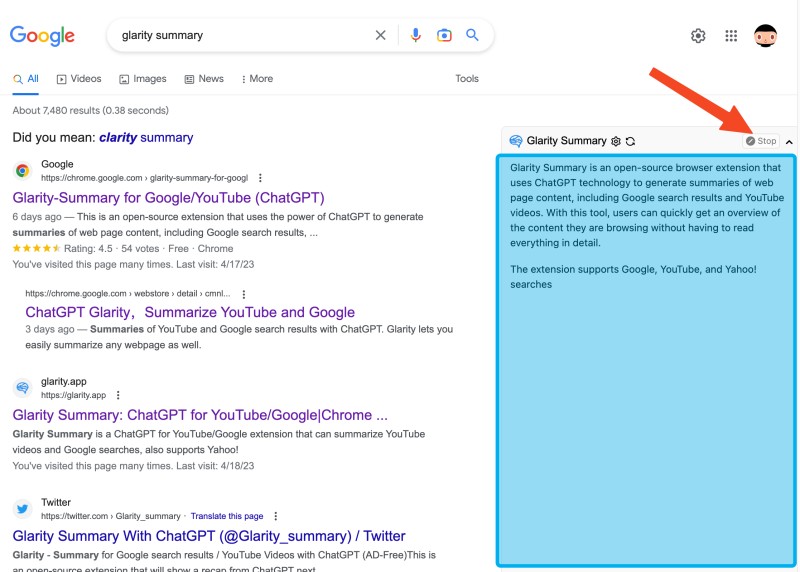Open the Google account avatar
This screenshot has width=800, height=572.
tap(765, 36)
